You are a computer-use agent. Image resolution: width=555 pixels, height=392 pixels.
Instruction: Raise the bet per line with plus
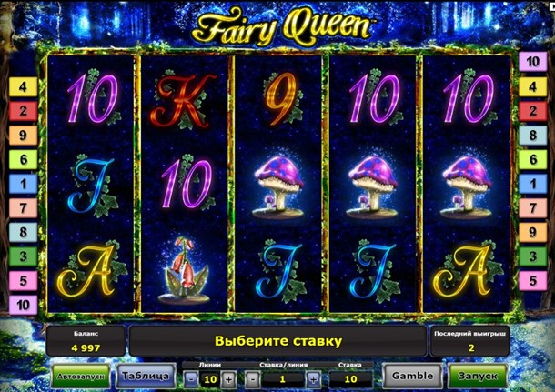point(313,380)
